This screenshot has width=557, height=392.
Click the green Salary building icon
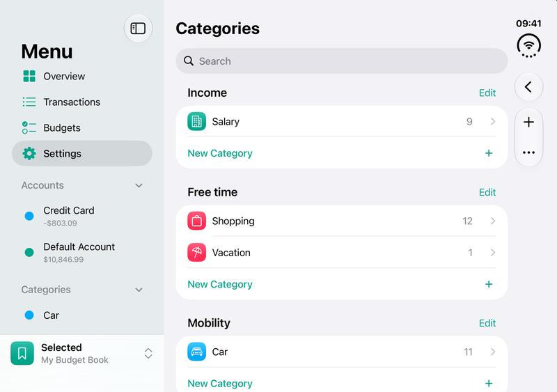196,122
